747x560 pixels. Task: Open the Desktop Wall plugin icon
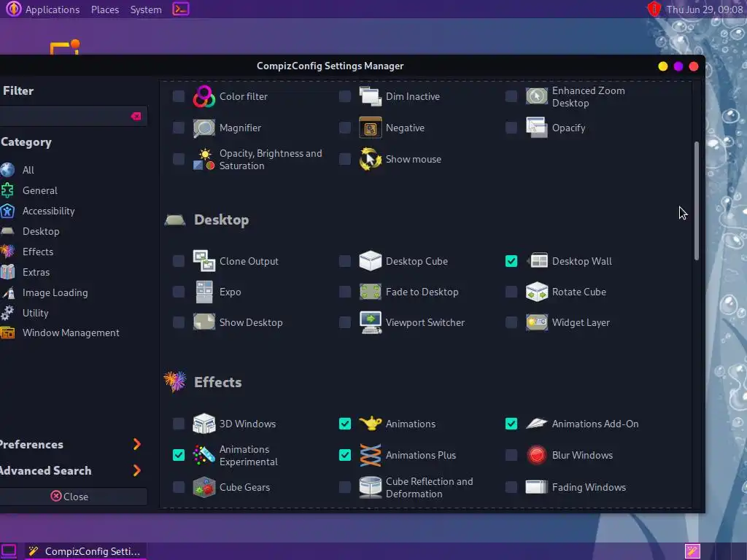click(x=536, y=262)
